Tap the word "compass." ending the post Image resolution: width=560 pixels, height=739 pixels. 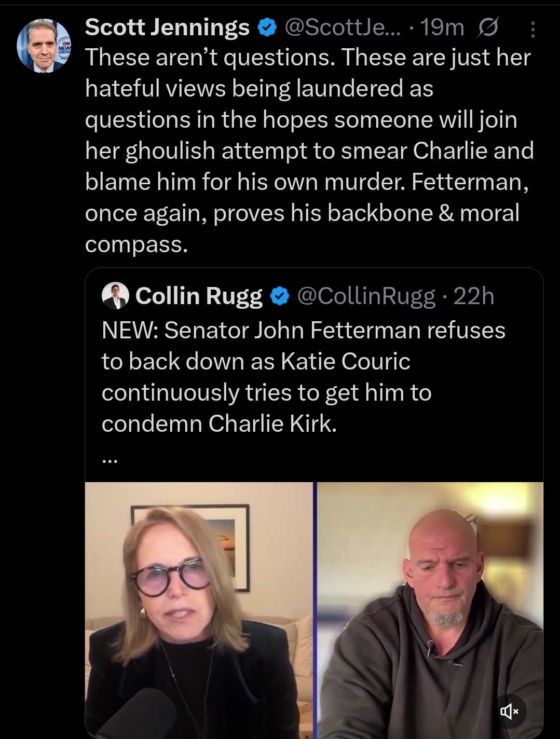(136, 244)
